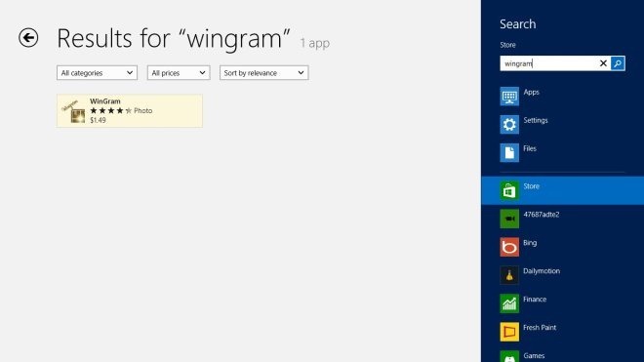
Task: Click the Results for wingram heading
Action: 174,39
